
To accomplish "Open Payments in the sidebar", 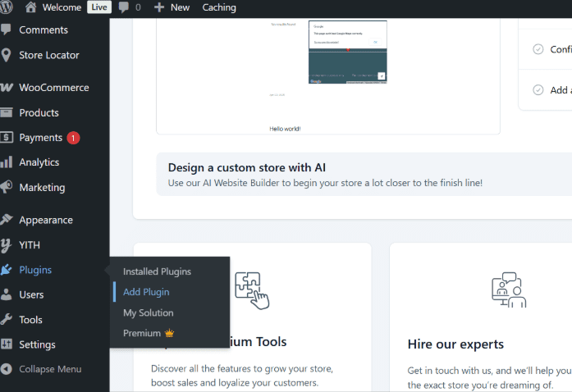I will tap(40, 138).
